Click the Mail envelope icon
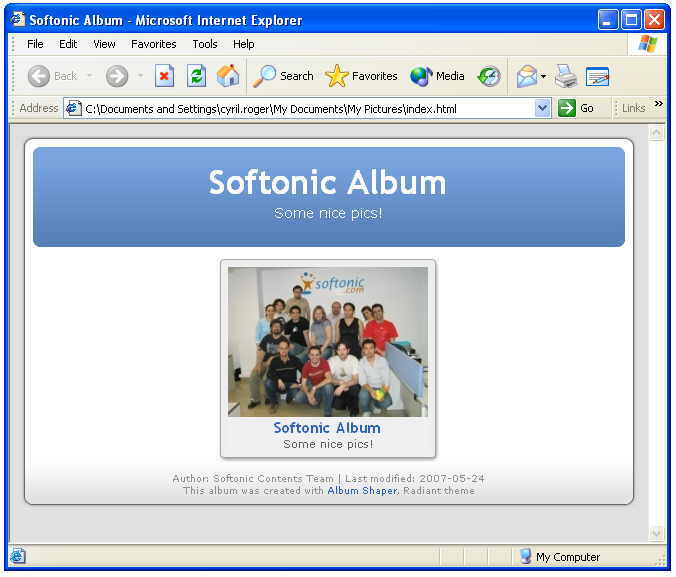The width and height of the screenshot is (676, 577). pos(526,76)
